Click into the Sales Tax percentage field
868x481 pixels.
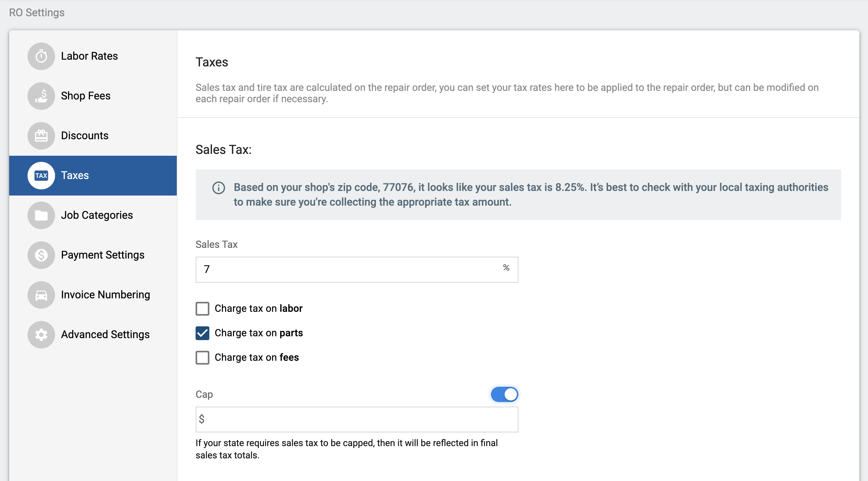(357, 269)
